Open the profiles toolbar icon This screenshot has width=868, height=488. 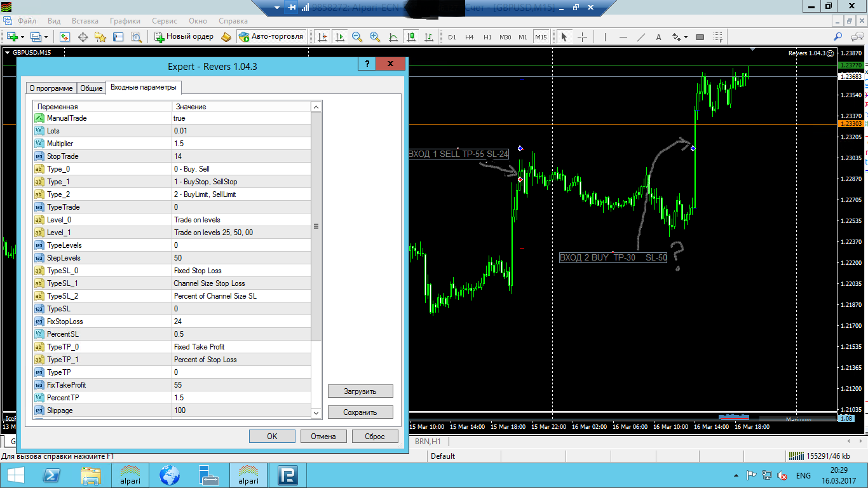point(36,37)
